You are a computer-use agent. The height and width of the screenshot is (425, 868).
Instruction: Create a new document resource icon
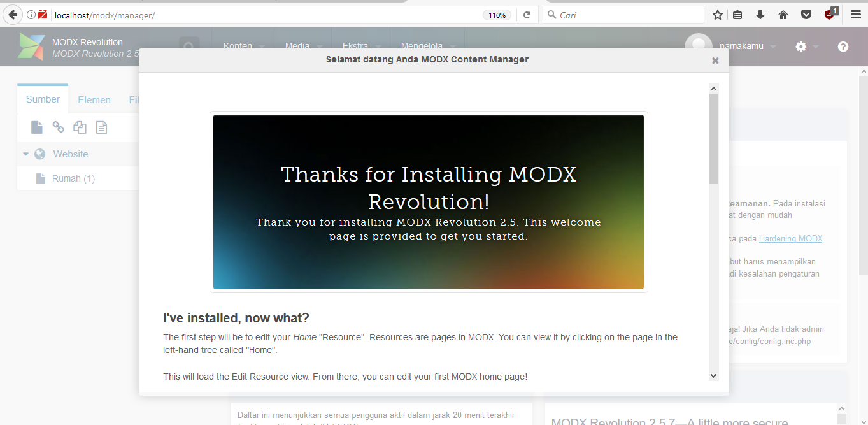click(x=37, y=127)
